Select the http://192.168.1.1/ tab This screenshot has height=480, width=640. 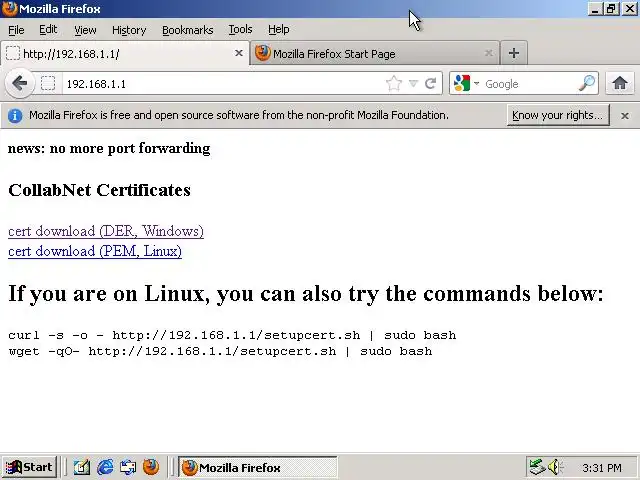point(124,53)
